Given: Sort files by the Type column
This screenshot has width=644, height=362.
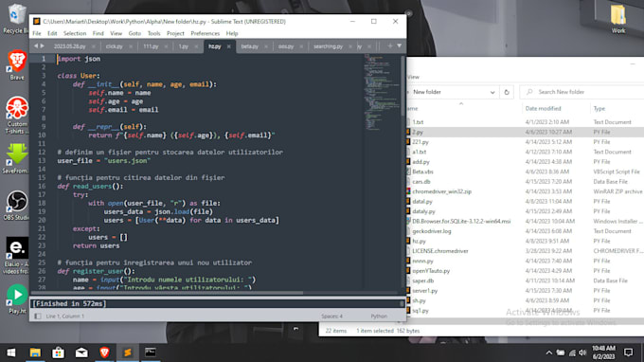Looking at the screenshot, I should [x=599, y=108].
